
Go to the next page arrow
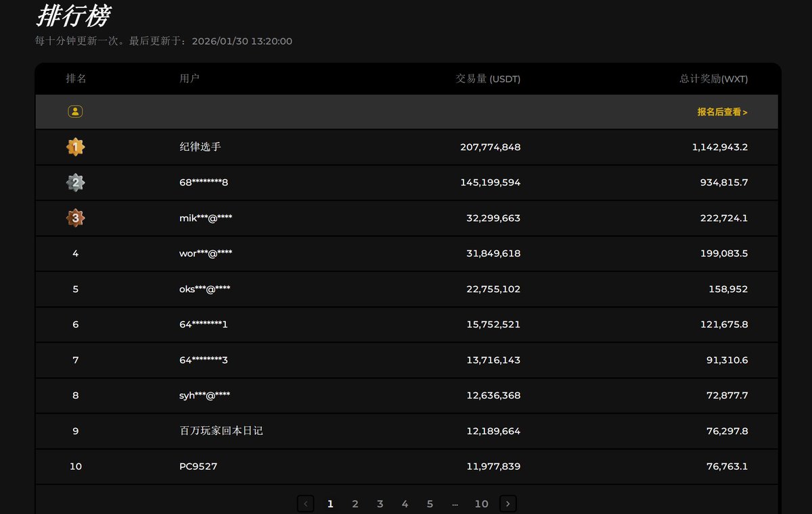coord(508,504)
